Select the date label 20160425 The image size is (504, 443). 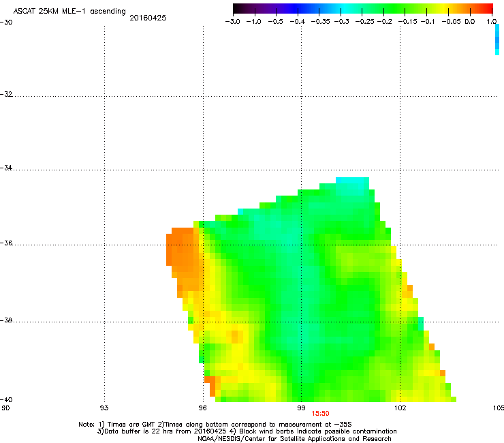pyautogui.click(x=148, y=18)
